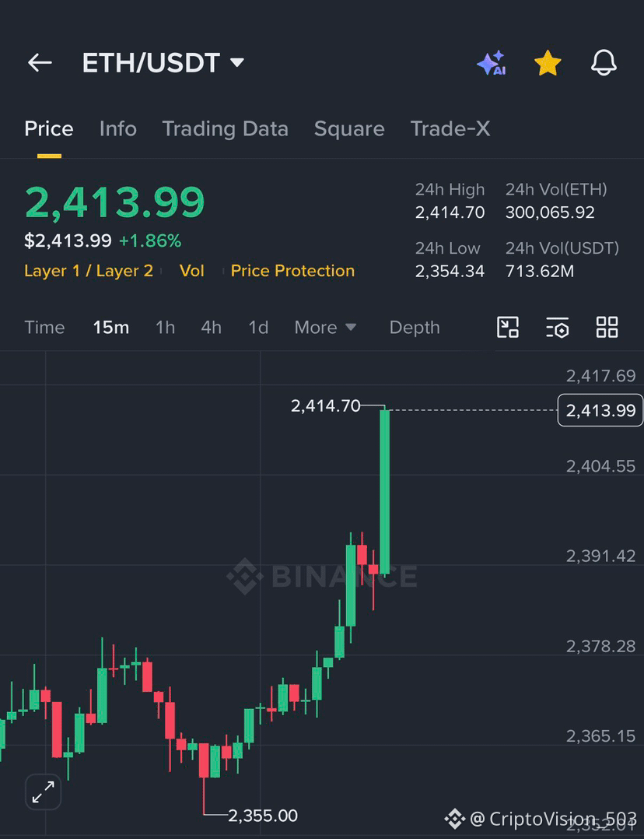Open the Trade-X tab
644x839 pixels.
click(x=450, y=129)
